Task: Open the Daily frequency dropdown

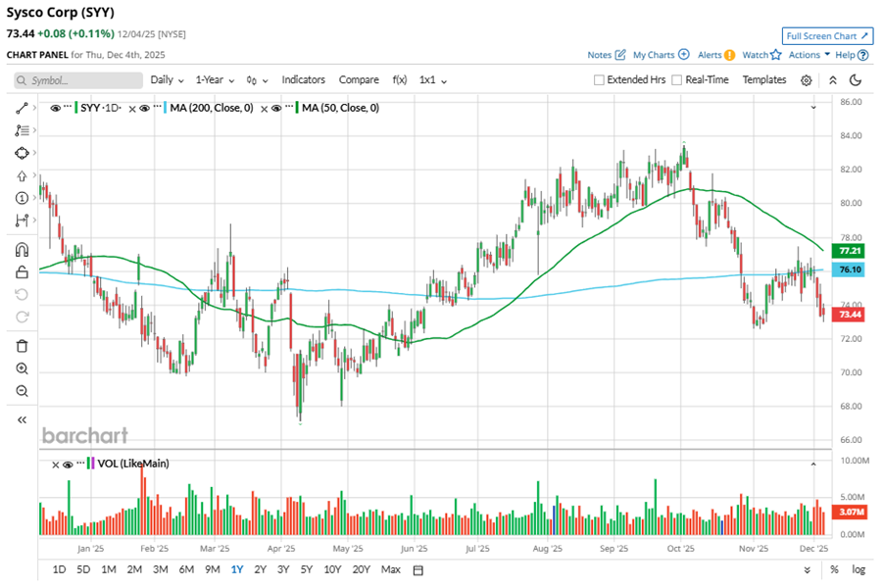Action: [167, 80]
